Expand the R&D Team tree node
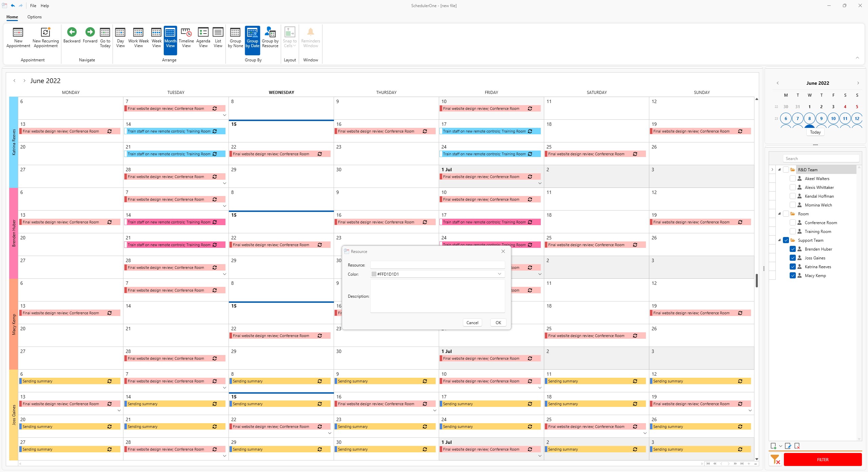 click(x=779, y=169)
